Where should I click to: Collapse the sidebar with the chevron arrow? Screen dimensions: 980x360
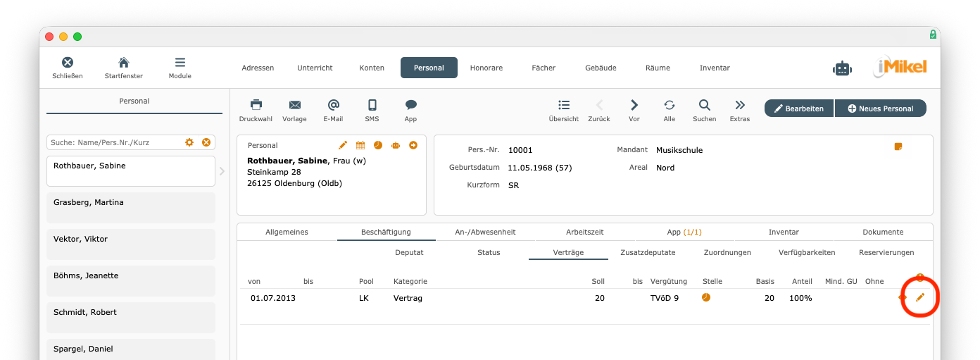coord(222,171)
